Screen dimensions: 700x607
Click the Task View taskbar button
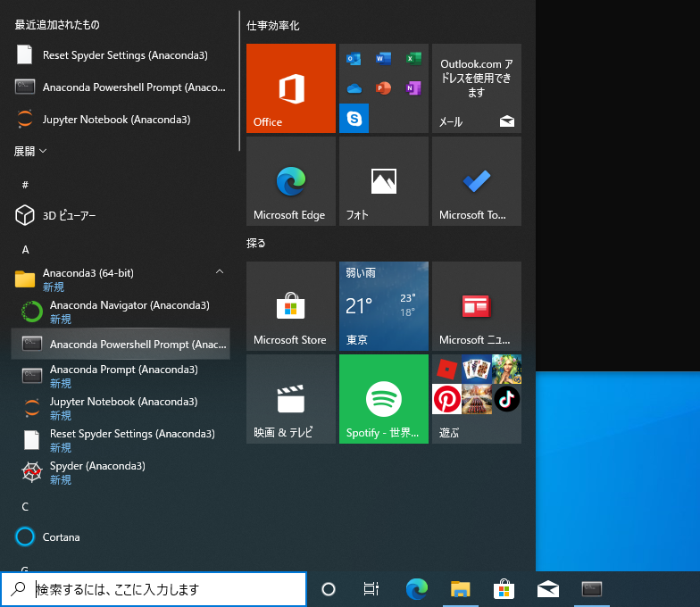click(371, 589)
